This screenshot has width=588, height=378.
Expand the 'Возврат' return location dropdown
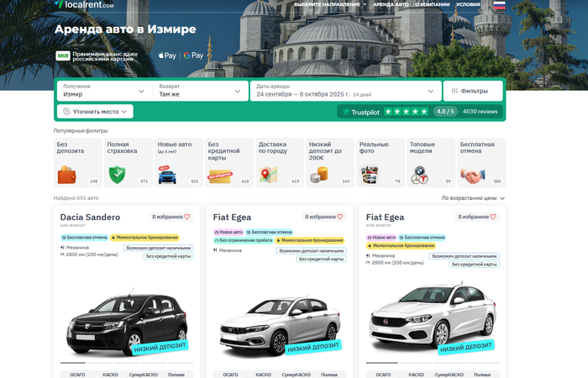(201, 91)
